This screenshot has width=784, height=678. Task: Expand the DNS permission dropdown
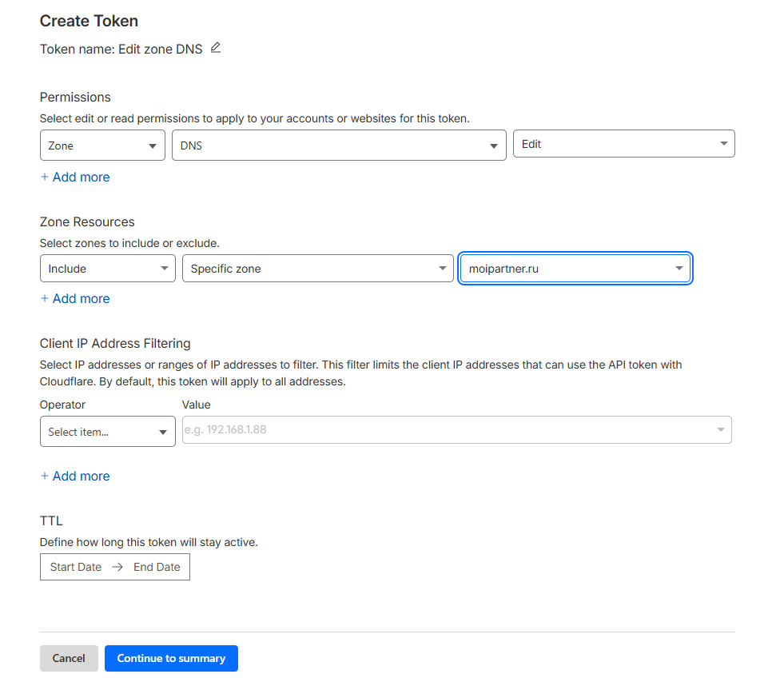tap(339, 146)
